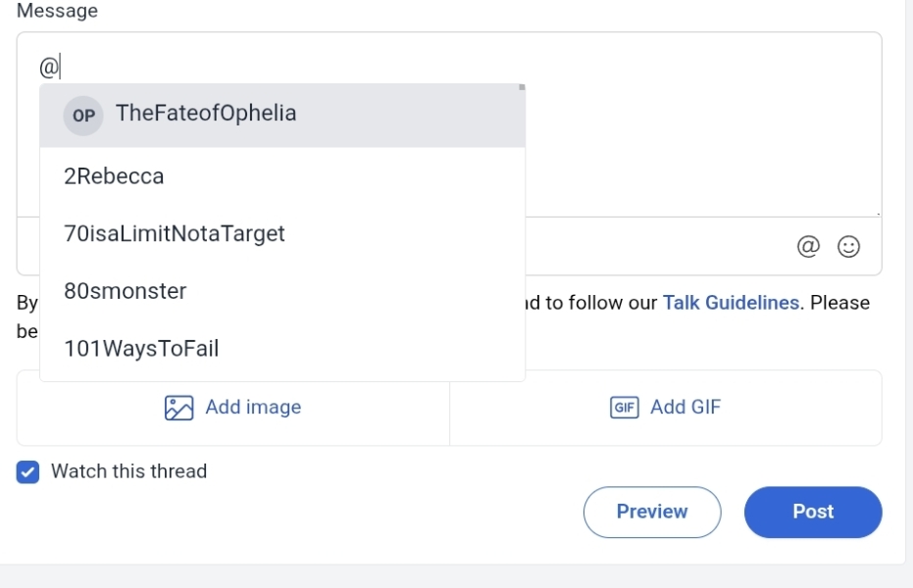Click the Add image label
Image resolution: width=913 pixels, height=588 pixels.
(253, 408)
